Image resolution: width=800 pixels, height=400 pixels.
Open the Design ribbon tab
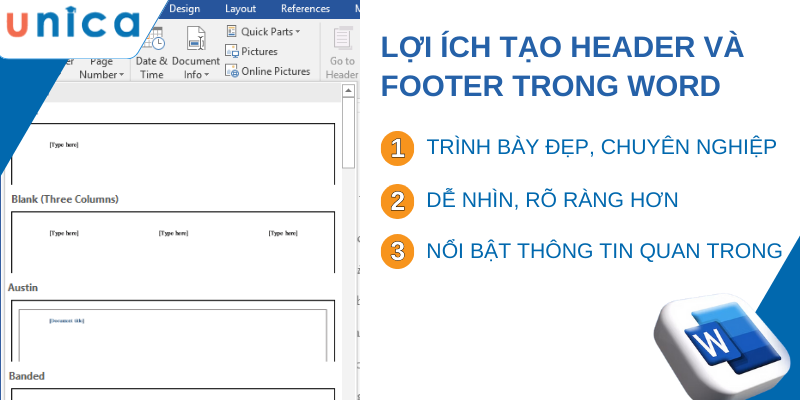point(185,9)
